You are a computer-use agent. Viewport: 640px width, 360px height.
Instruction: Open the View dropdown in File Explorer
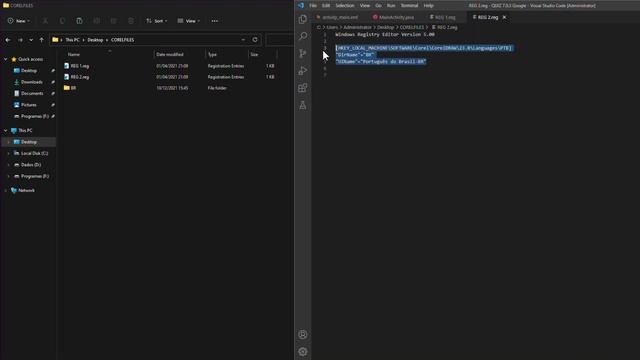pyautogui.click(x=189, y=21)
